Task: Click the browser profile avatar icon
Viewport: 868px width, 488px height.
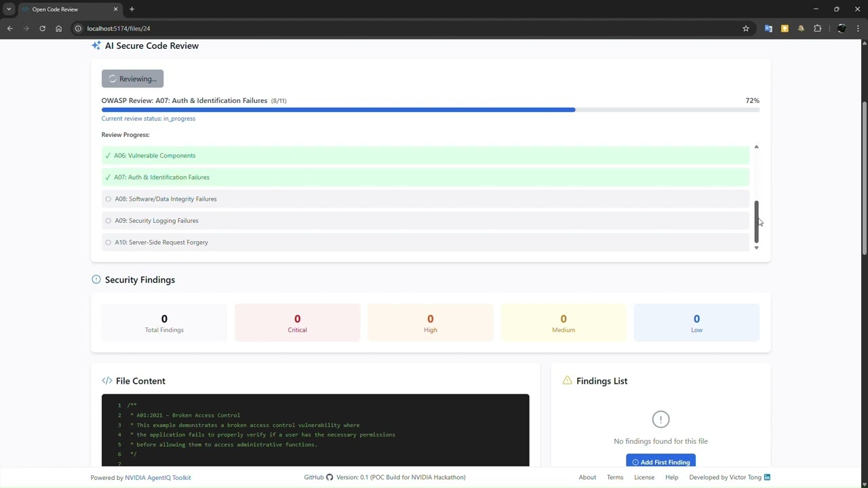Action: 842,28
